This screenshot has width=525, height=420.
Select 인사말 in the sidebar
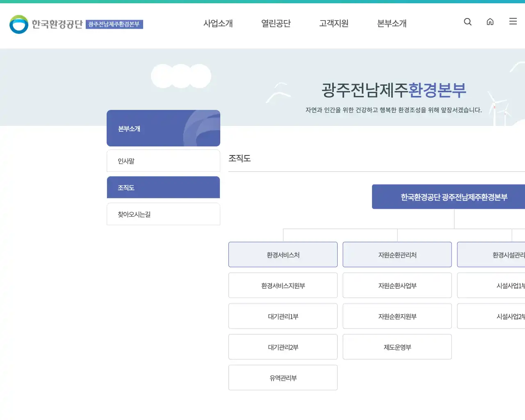[163, 160]
